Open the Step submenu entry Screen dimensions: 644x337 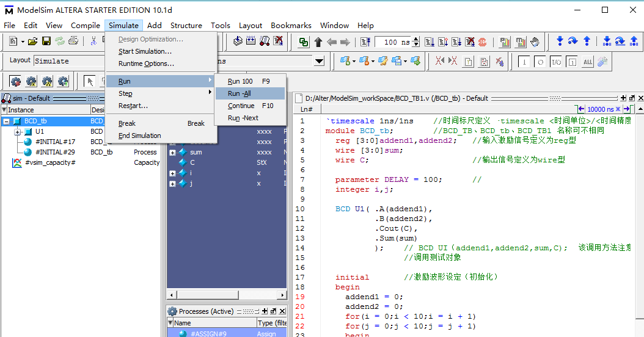point(161,93)
